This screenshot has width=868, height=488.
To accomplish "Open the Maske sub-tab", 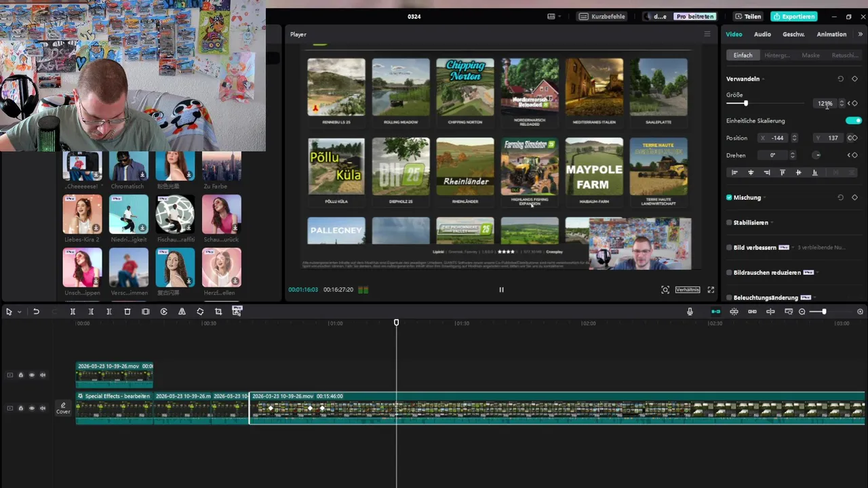I will tap(810, 55).
